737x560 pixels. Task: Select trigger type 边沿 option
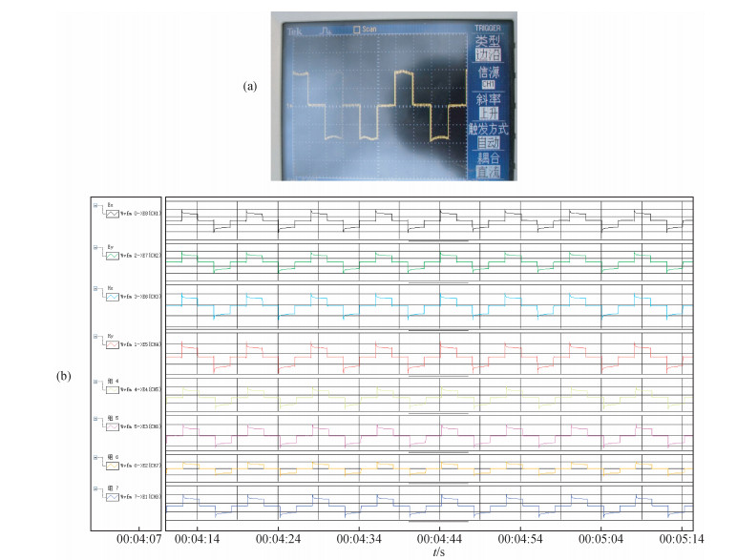coord(488,56)
